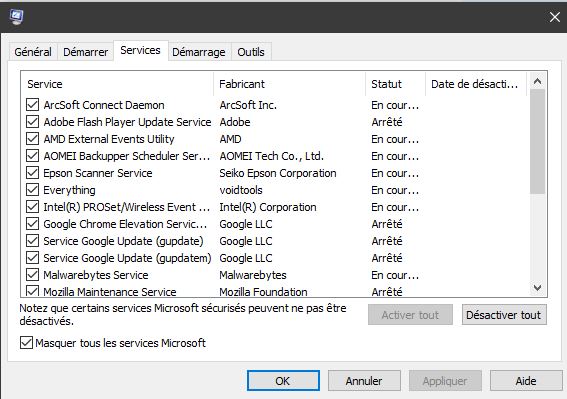This screenshot has width=567, height=399.
Task: Uncheck AOMEI Backupper Scheduler service
Action: click(33, 156)
